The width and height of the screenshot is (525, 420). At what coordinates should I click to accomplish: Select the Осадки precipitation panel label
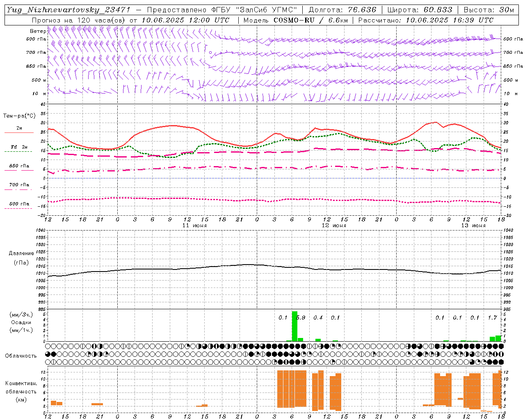coord(21,322)
